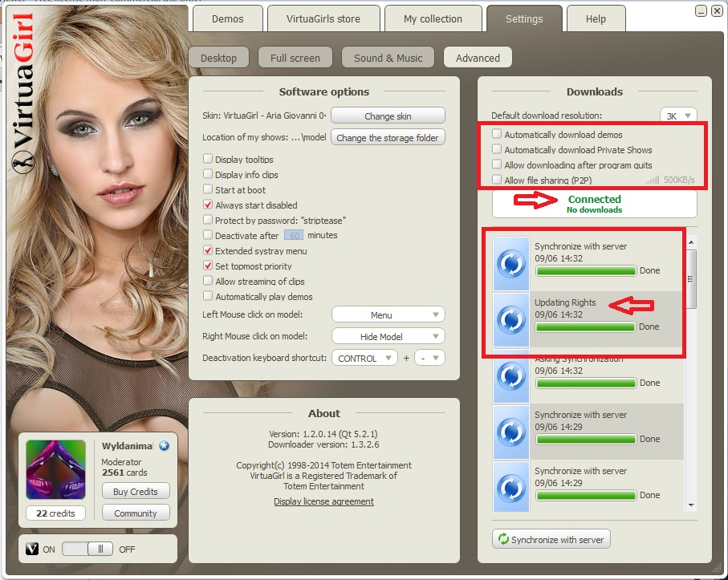
Task: Click sync icon of the 14:32 Synchronize with server entry
Action: 511,264
